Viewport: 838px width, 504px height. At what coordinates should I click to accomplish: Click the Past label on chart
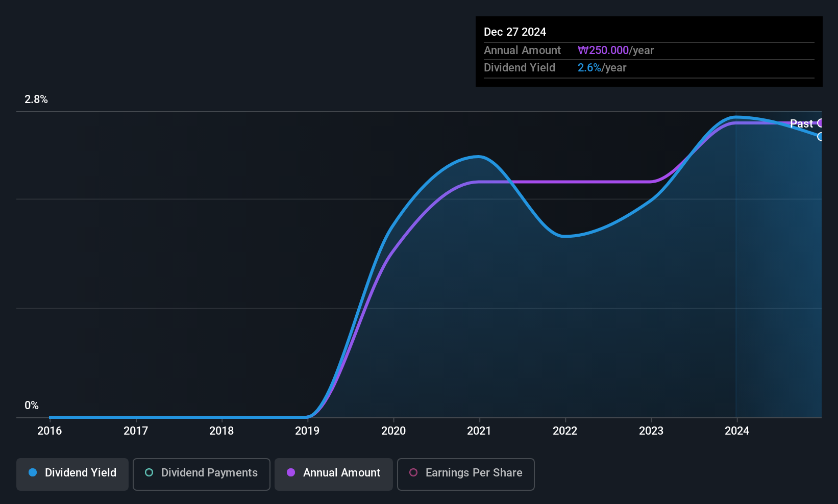pos(801,123)
